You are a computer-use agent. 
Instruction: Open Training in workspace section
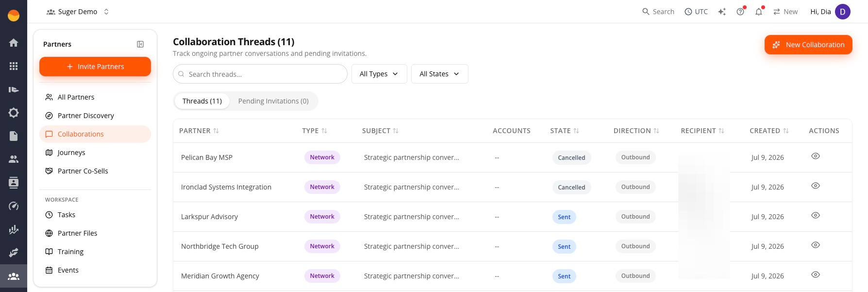coord(95,252)
